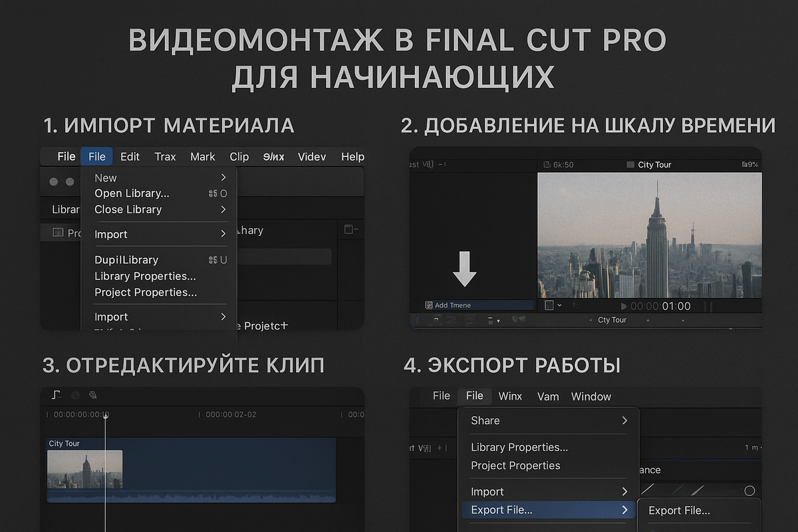The image size is (798, 532).
Task: Open the 9% viewer zoom dropdown
Action: 749,164
